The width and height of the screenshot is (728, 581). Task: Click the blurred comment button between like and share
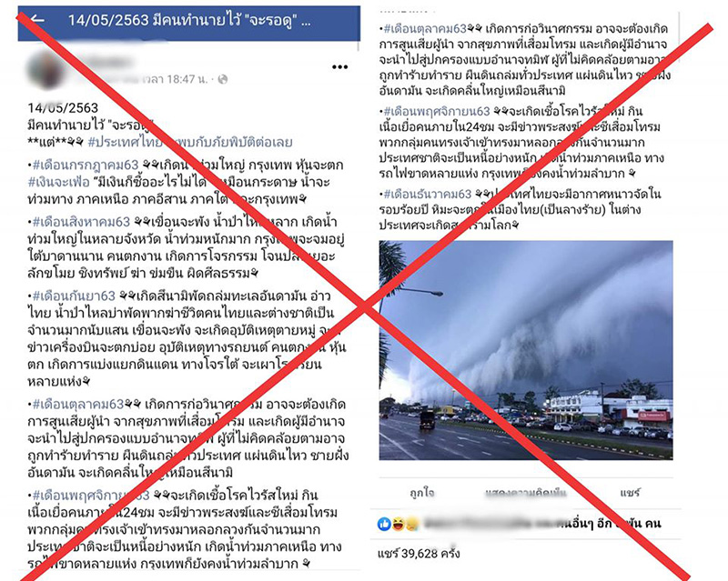(x=526, y=493)
